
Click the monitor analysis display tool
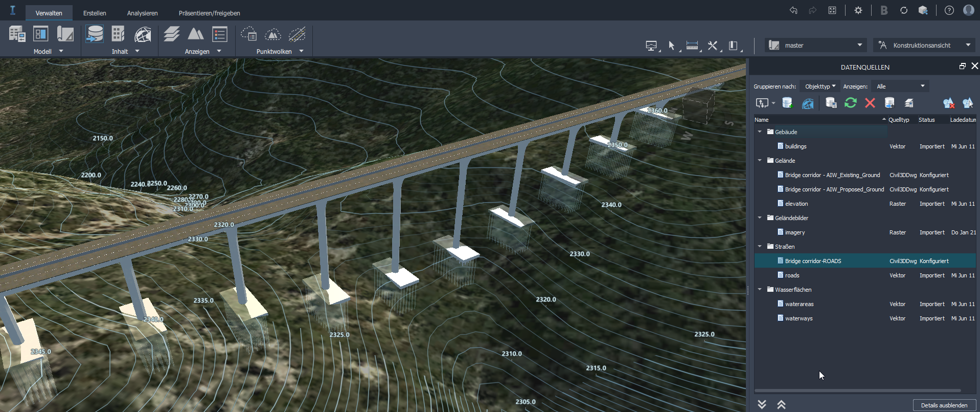click(651, 46)
